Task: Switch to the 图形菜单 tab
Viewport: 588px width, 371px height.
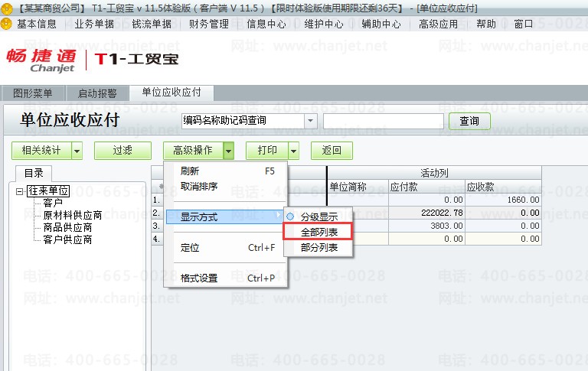Action: pyautogui.click(x=33, y=93)
